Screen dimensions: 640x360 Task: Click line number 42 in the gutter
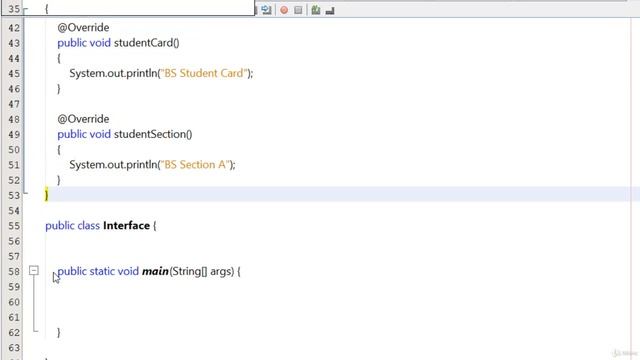[x=14, y=28]
